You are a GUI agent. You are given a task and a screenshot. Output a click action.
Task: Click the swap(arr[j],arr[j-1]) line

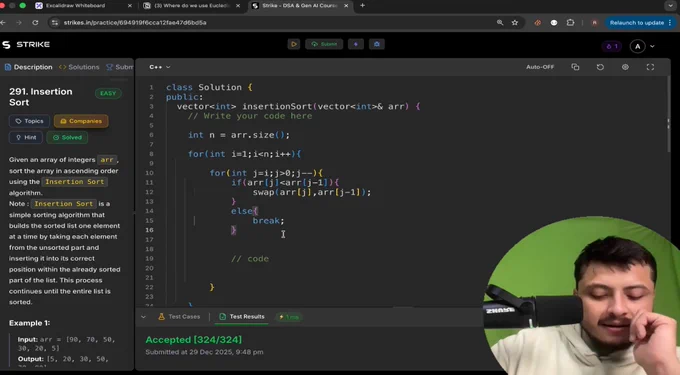(x=312, y=192)
